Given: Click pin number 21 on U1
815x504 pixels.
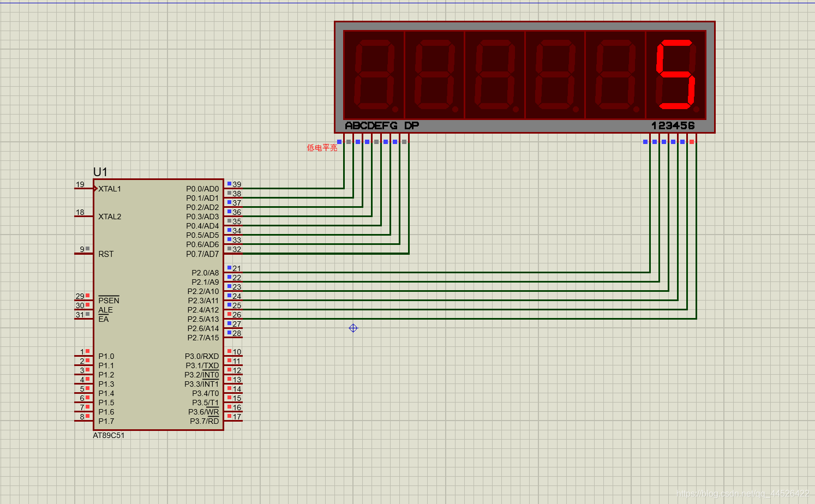Looking at the screenshot, I should (237, 268).
